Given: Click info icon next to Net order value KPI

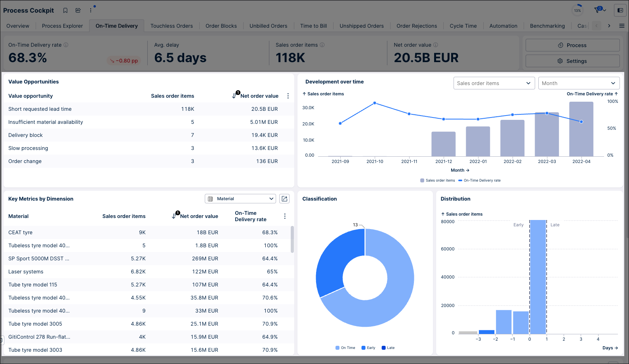Looking at the screenshot, I should pyautogui.click(x=436, y=45).
